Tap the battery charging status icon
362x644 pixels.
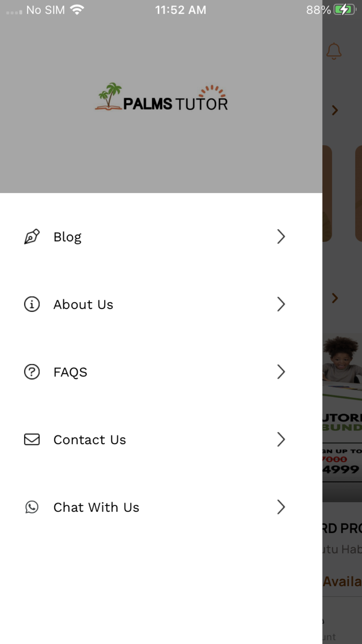tap(345, 10)
